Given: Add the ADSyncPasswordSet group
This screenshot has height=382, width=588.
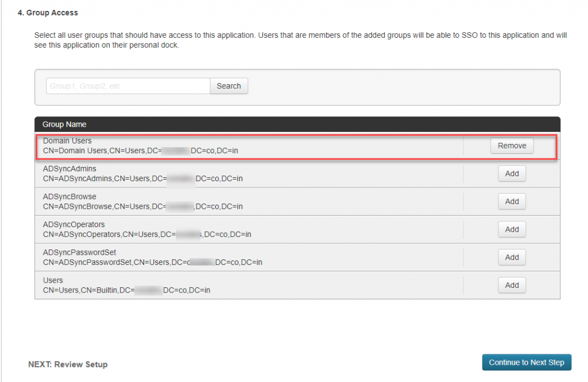Looking at the screenshot, I should 512,258.
